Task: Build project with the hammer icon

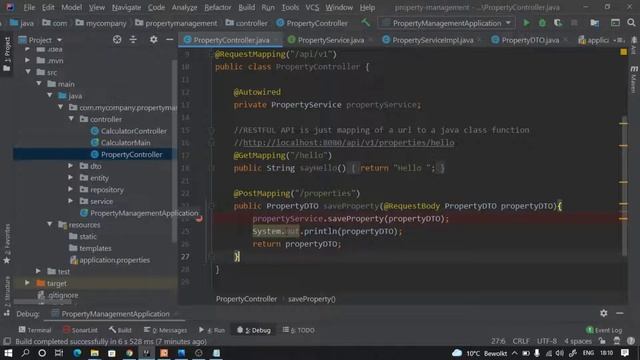Action: pyautogui.click(x=365, y=23)
